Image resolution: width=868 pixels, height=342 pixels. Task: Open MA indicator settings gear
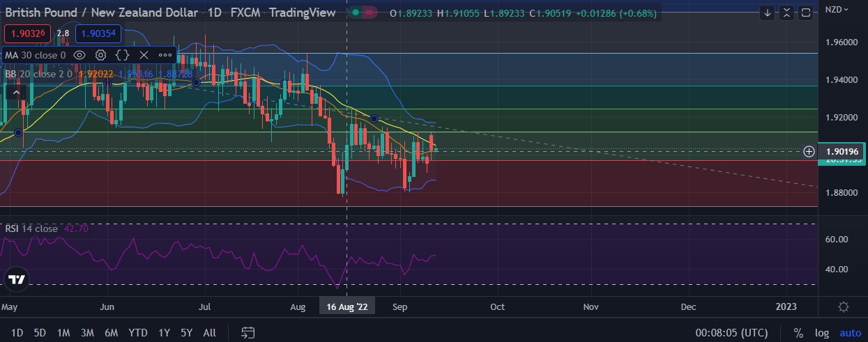coord(101,55)
